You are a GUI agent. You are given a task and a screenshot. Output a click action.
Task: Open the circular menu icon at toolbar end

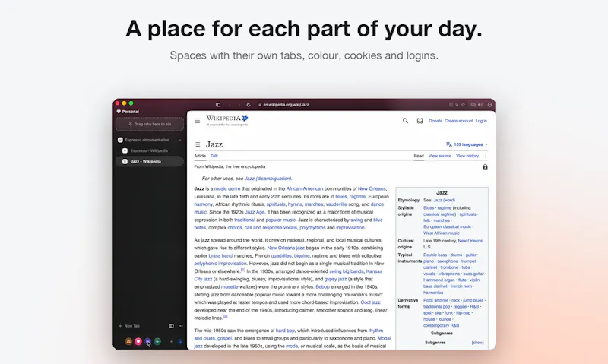coord(489,105)
